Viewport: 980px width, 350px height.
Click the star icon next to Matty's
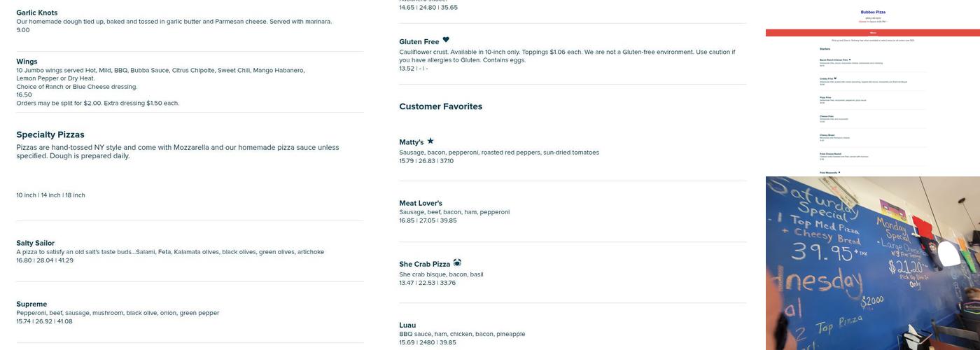click(430, 141)
